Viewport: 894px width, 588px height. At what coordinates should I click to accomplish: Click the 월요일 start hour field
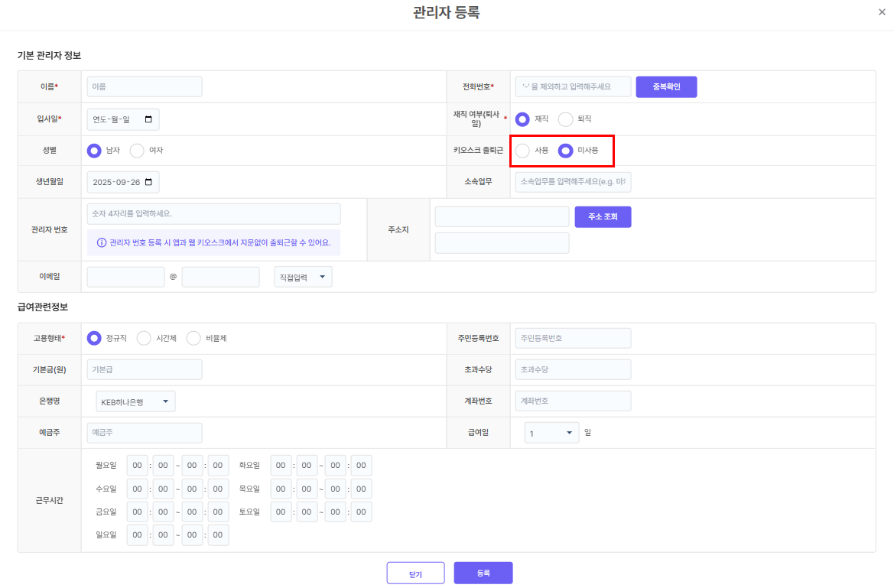click(138, 465)
